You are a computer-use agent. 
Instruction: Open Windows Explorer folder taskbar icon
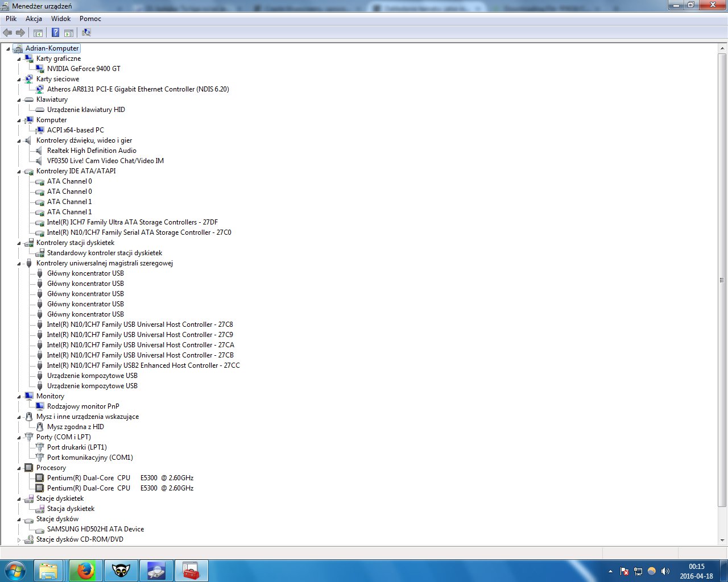point(48,571)
